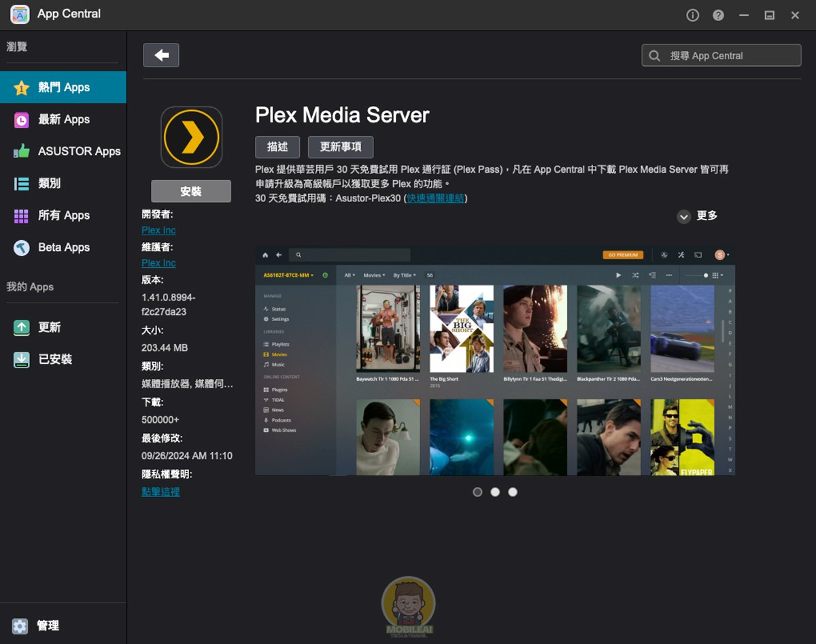The width and height of the screenshot is (816, 644).
Task: Open the 更新 updates section
Action: click(x=63, y=327)
